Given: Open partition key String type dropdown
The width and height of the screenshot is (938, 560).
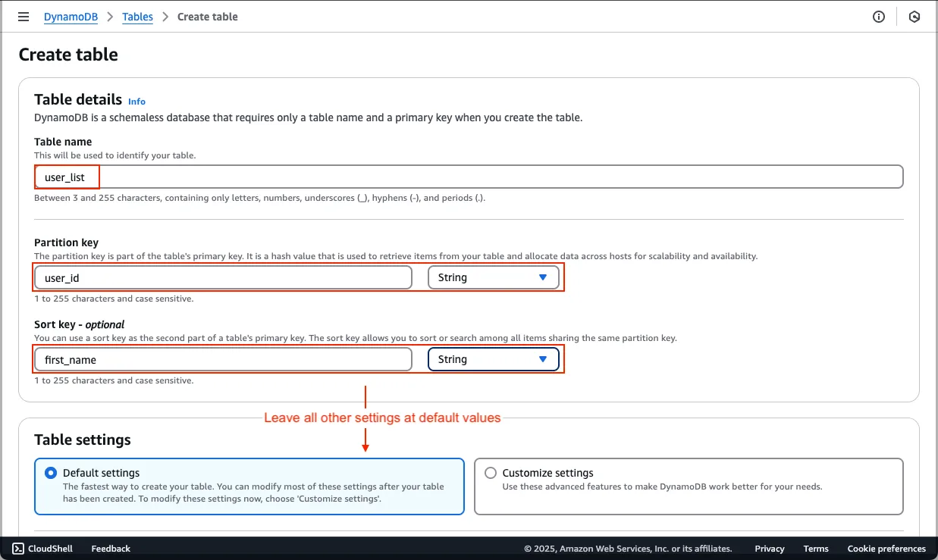Looking at the screenshot, I should (x=493, y=277).
